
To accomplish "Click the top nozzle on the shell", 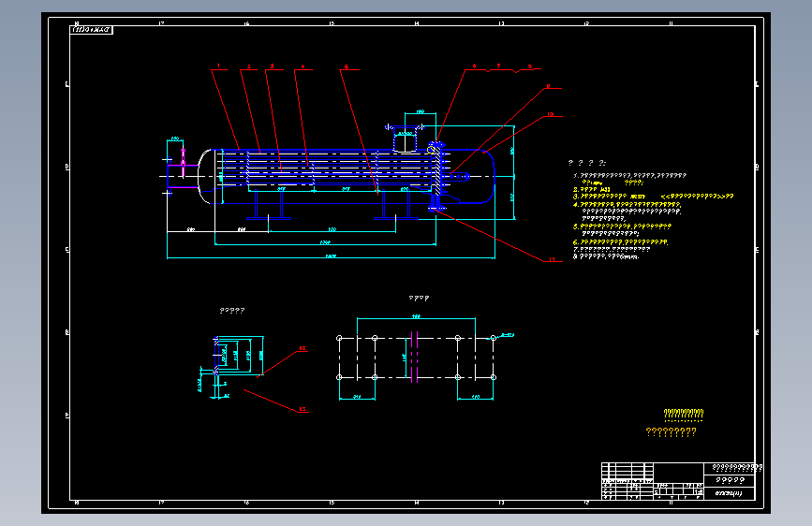I will 405,138.
